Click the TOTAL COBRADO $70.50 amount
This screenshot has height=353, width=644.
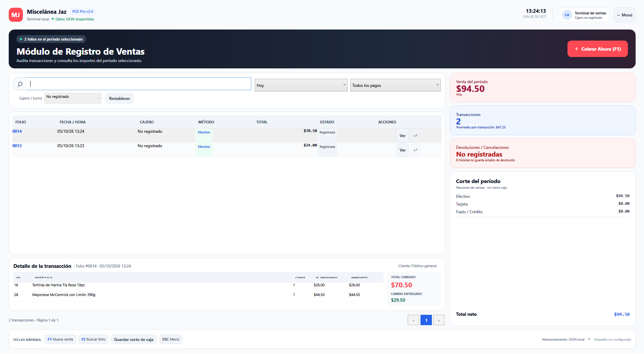(401, 285)
